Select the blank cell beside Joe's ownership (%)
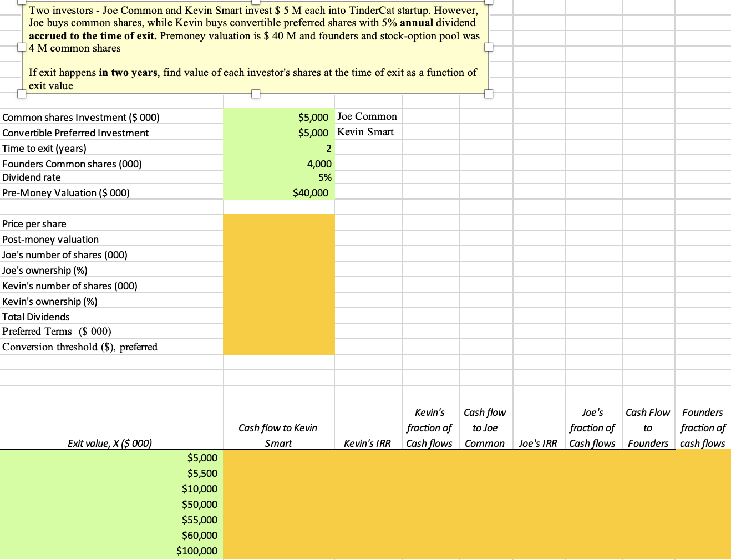Image resolution: width=731 pixels, height=560 pixels. 279,270
